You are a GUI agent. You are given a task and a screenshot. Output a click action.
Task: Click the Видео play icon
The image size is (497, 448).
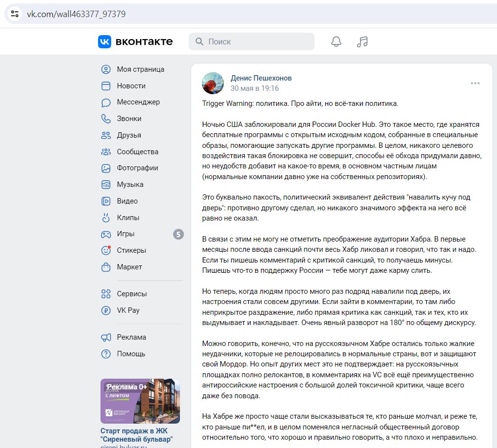[106, 201]
